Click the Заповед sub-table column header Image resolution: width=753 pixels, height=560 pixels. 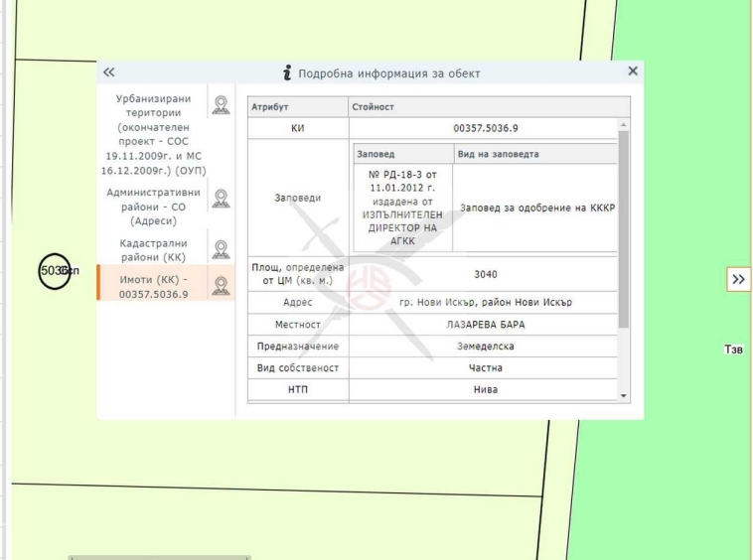[x=376, y=154]
